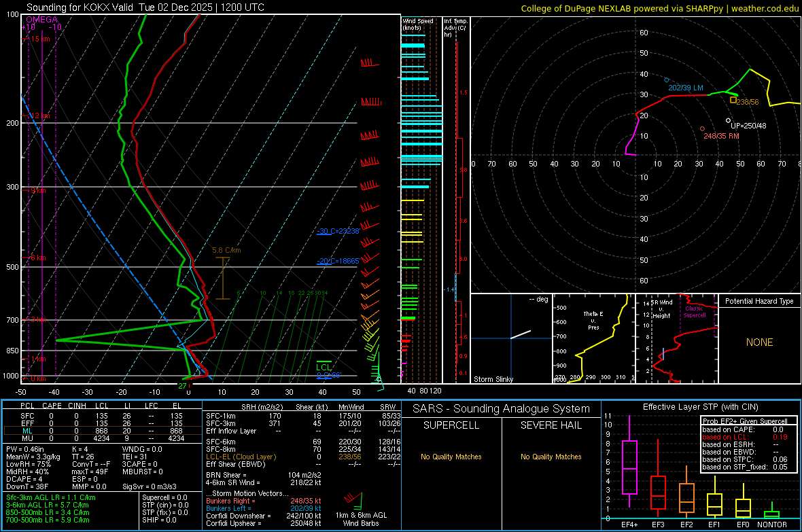Click the Bunkers Right = 248/35 kt line
802x532 pixels.
click(264, 501)
